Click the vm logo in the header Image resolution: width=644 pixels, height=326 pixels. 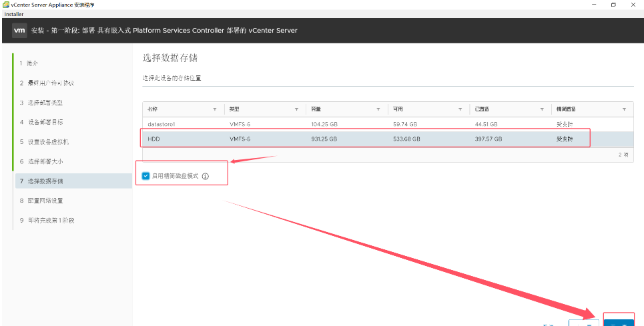[19, 31]
